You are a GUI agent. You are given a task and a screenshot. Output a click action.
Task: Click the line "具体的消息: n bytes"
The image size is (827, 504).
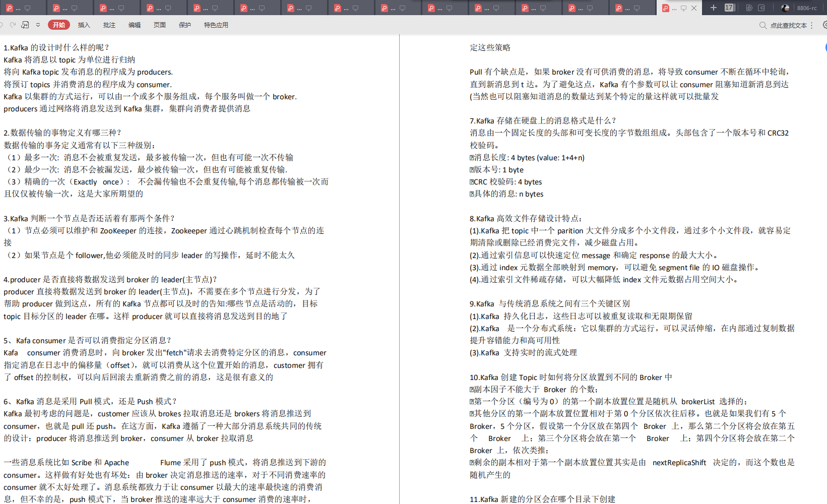(506, 194)
